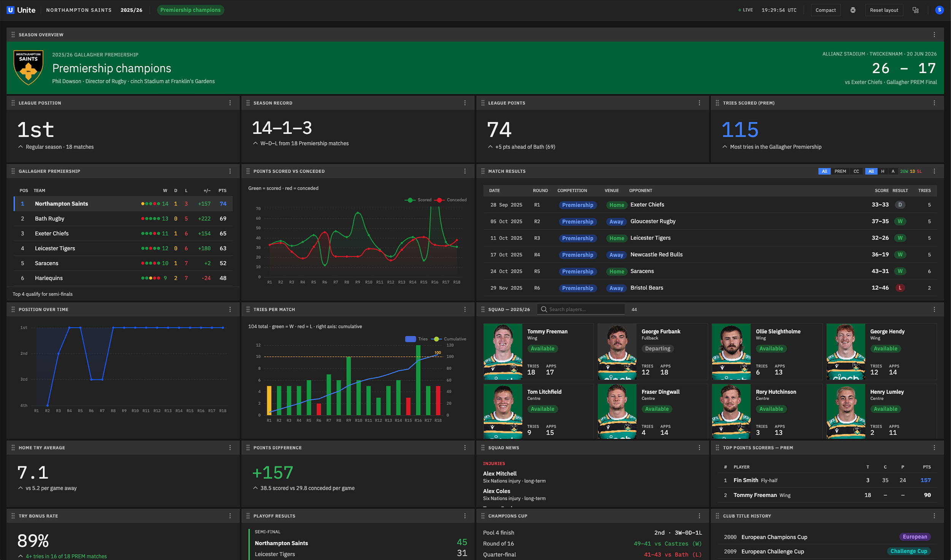Click the Champions Cup panel drag handle

pyautogui.click(x=483, y=516)
